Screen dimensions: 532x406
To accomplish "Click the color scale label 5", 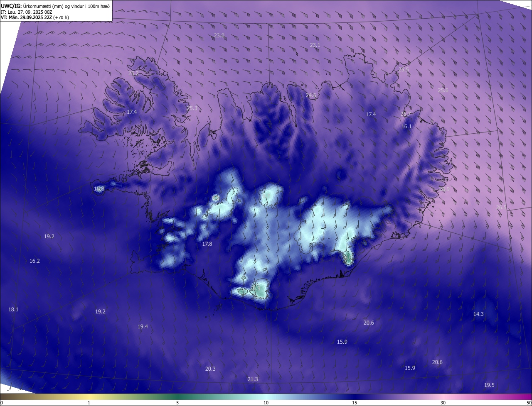I will pyautogui.click(x=177, y=403).
